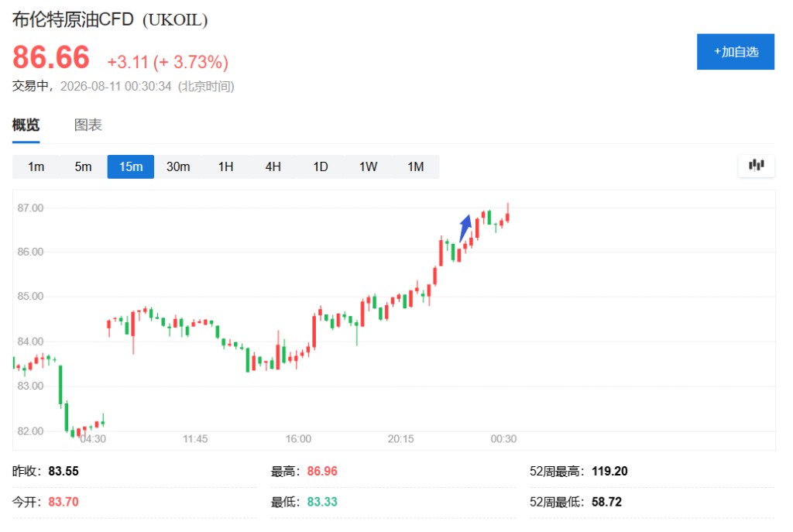Select the 1H timeframe
The image size is (793, 532).
pos(225,166)
